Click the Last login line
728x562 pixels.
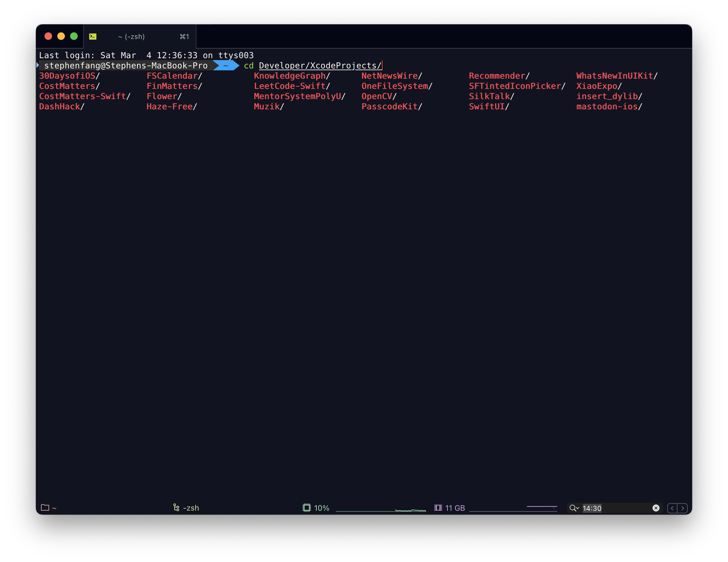tap(146, 55)
